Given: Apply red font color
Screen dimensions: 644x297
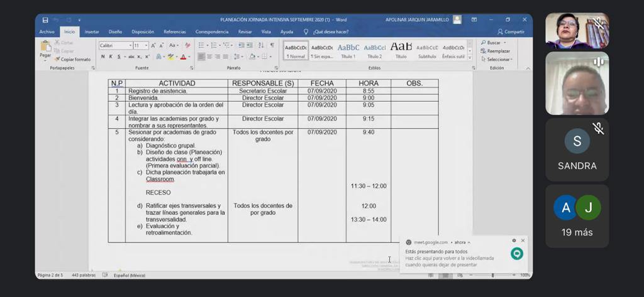Looking at the screenshot, I should point(183,57).
